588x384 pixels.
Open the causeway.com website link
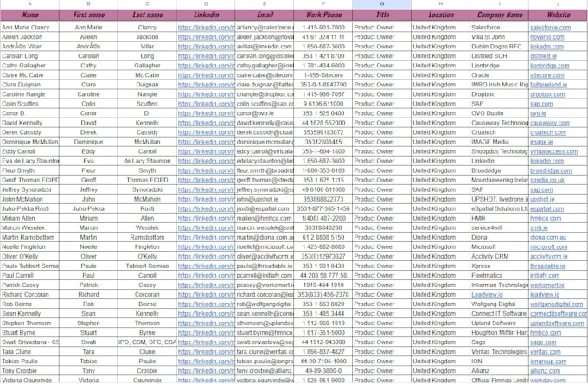[x=550, y=123]
